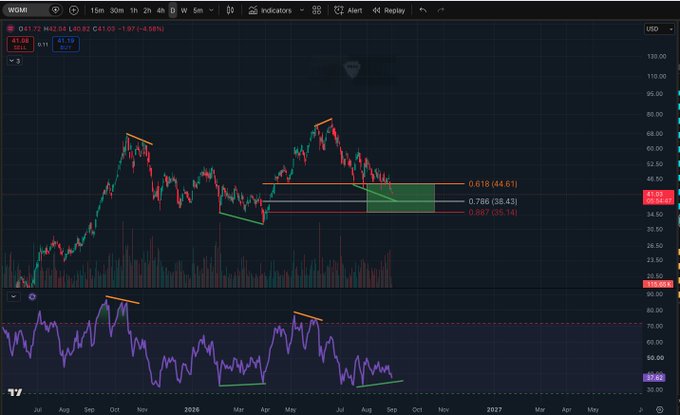Select the 1h interval

(134, 10)
